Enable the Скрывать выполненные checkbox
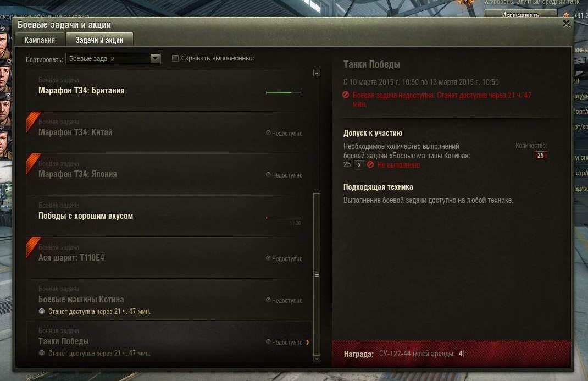 point(175,58)
